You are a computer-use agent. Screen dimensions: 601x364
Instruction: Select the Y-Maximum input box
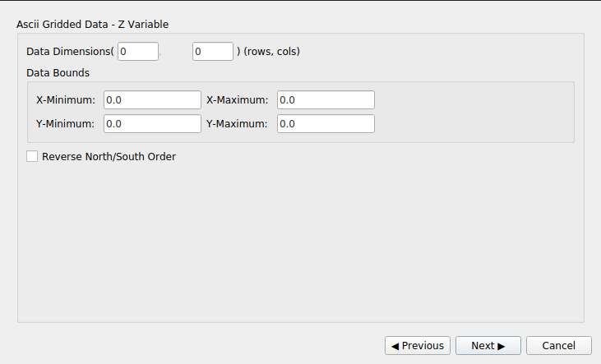pyautogui.click(x=326, y=123)
